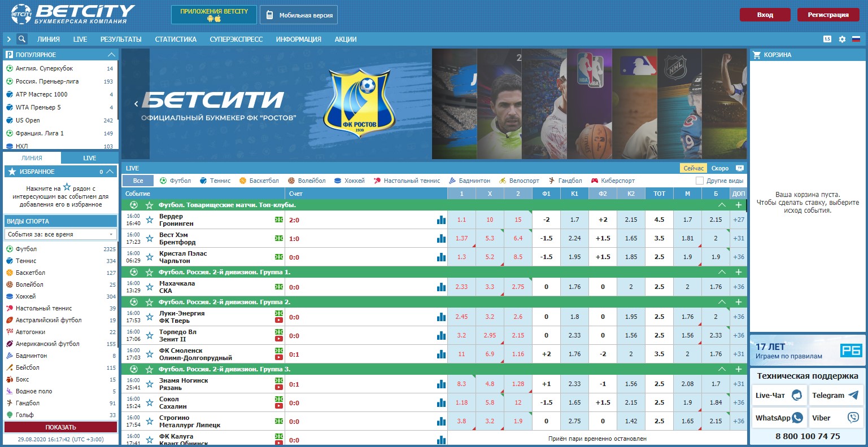Image resolution: width=868 pixels, height=447 pixels.
Task: Switch live view to Скоро tab
Action: point(719,168)
